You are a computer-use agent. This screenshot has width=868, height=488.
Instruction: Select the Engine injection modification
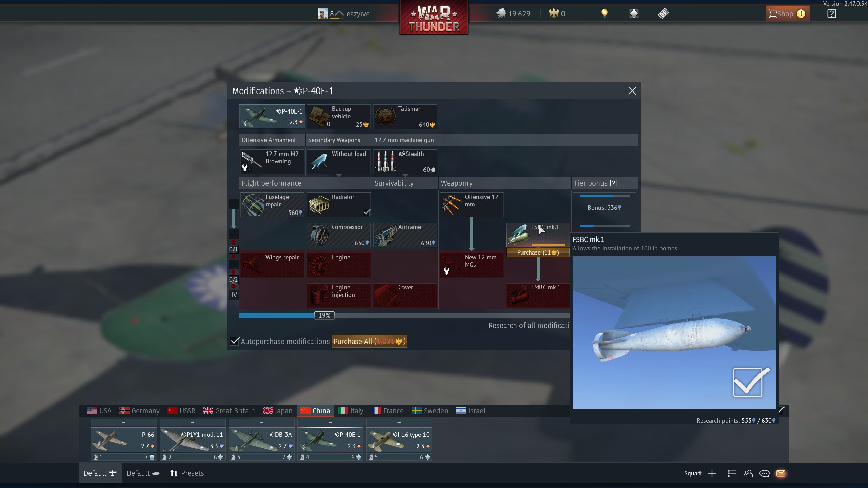(339, 295)
